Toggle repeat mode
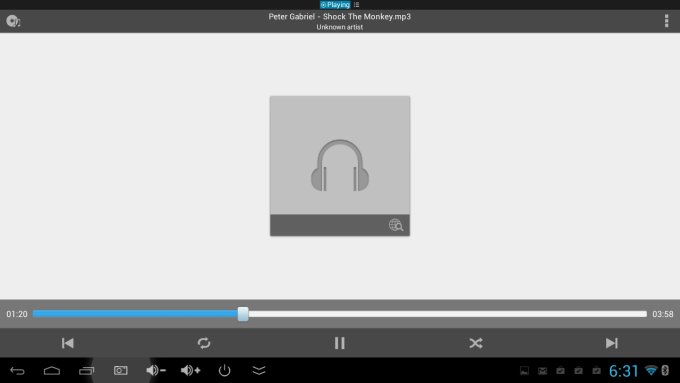The height and width of the screenshot is (383, 680). click(x=204, y=343)
